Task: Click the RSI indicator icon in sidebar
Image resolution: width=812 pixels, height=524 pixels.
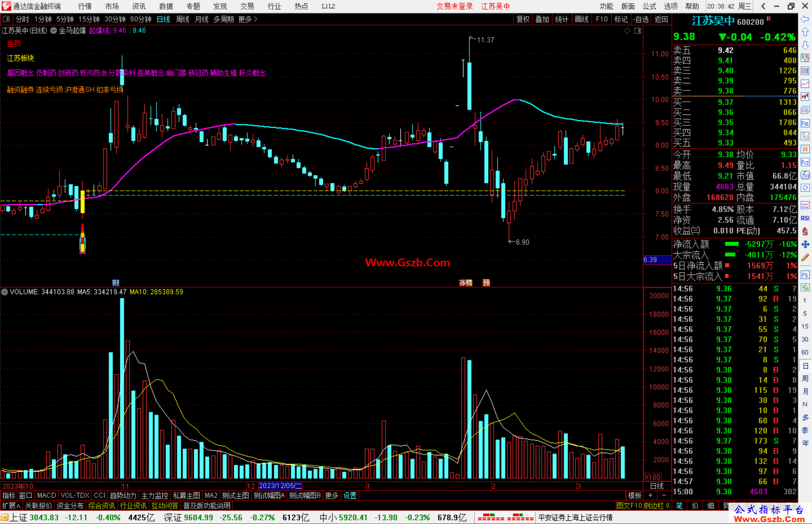Action: point(805,218)
